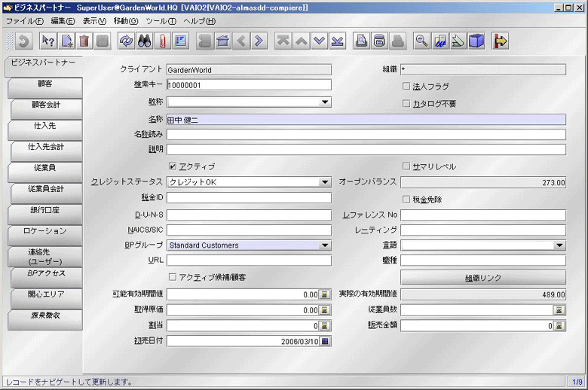
Task: Jump to the first record icon
Action: click(283, 41)
